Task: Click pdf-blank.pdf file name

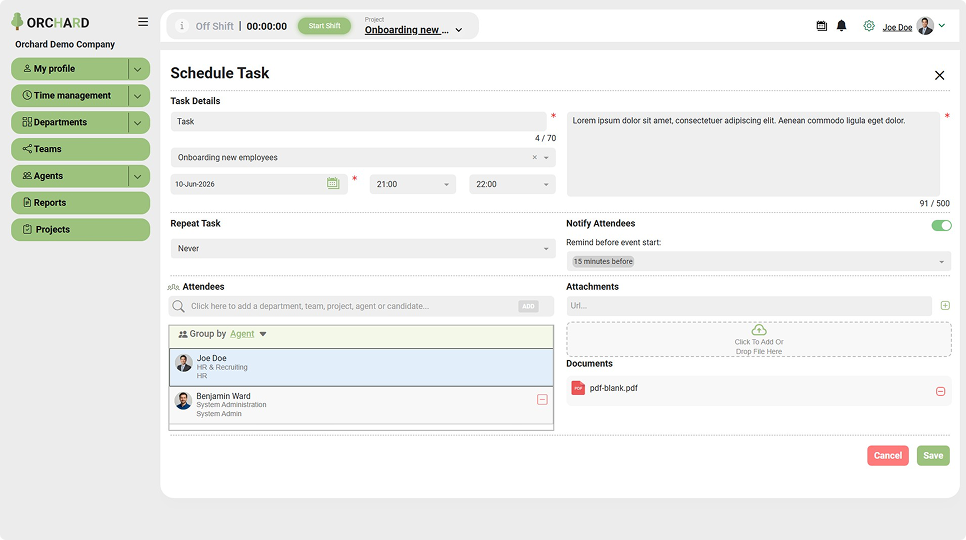Action: [613, 388]
